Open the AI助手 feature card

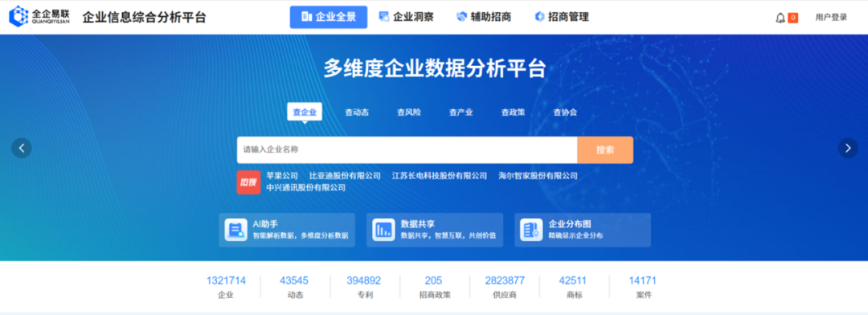click(287, 230)
